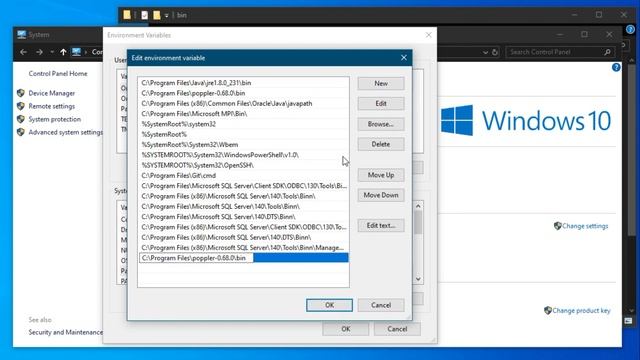Image resolution: width=640 pixels, height=360 pixels.
Task: Click properties checkmark icon in bin Explorer title bar
Action: click(x=144, y=15)
